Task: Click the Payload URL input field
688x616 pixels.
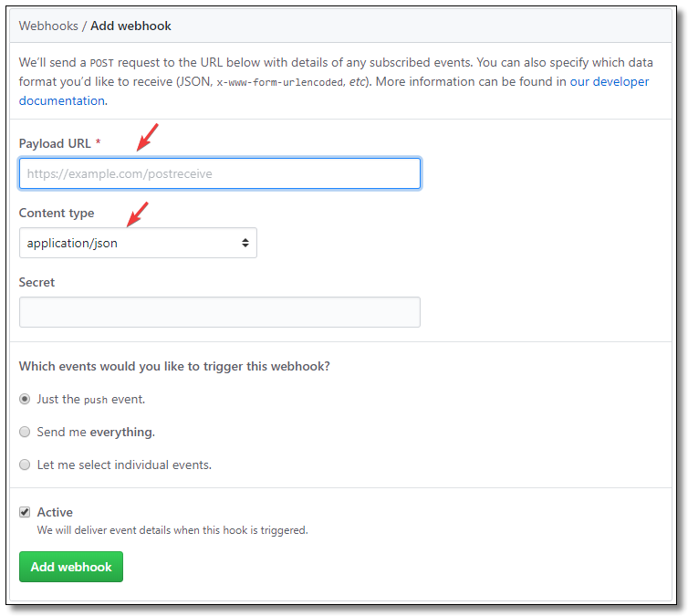Action: click(219, 173)
